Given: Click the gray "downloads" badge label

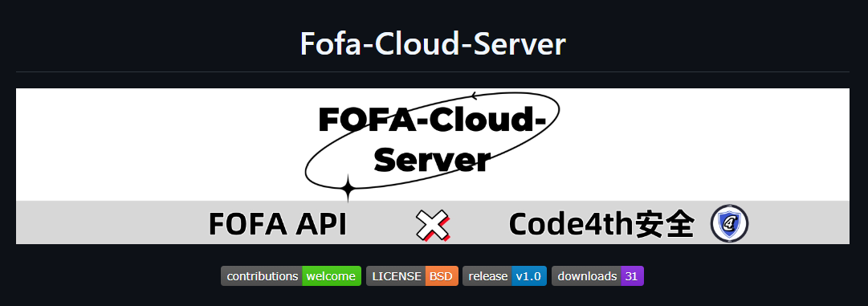Looking at the screenshot, I should click(587, 276).
